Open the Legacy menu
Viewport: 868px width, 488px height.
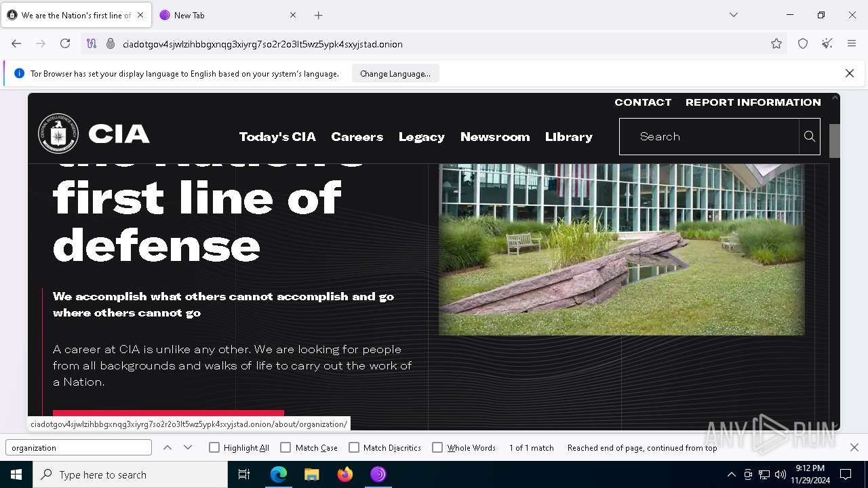(422, 137)
